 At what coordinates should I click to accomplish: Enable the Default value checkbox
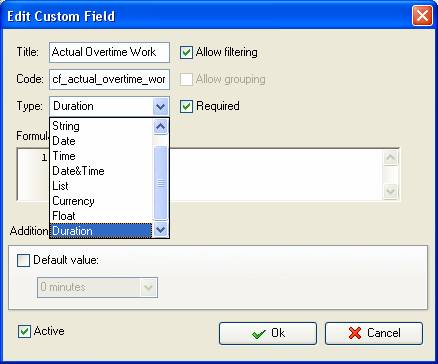pos(23,260)
